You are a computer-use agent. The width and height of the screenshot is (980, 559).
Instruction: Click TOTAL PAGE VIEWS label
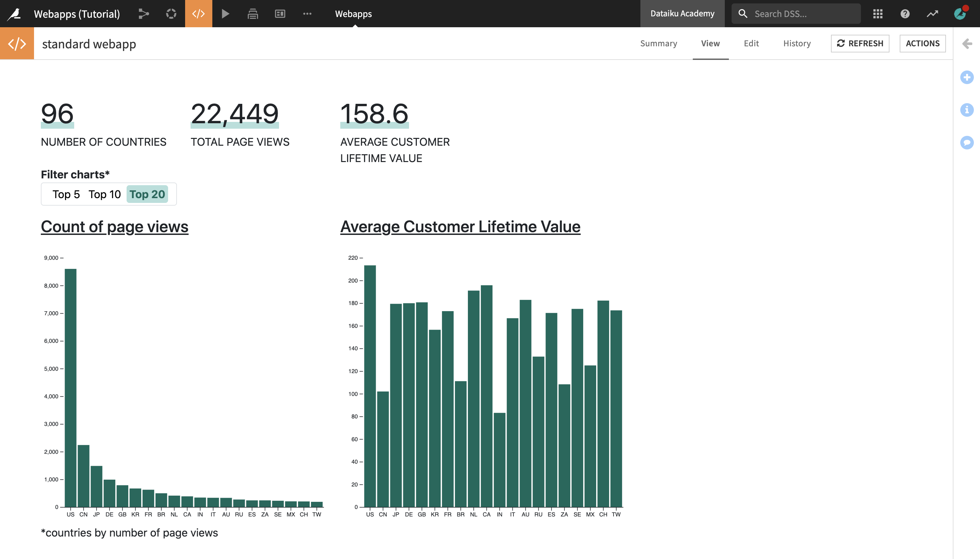[240, 142]
